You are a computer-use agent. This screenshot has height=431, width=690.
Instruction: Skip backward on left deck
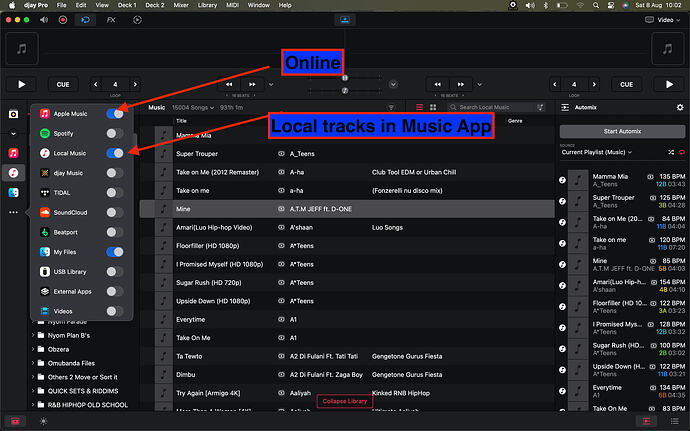(x=229, y=85)
